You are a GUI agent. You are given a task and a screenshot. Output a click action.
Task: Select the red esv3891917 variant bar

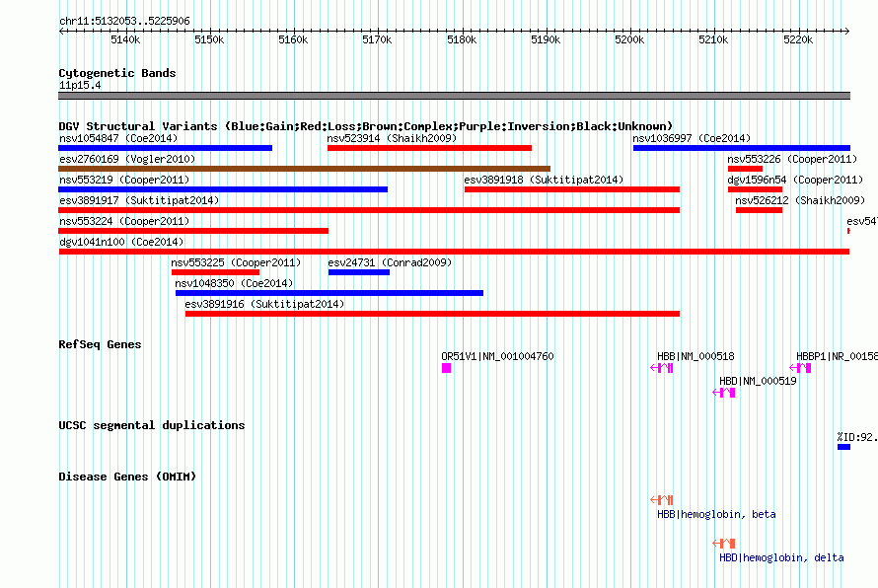(x=369, y=210)
